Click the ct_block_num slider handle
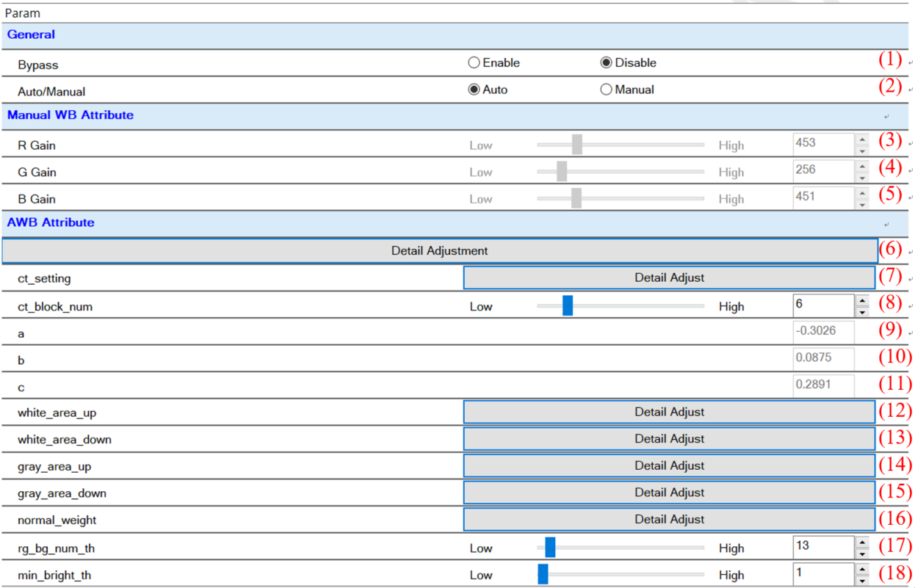Screen dimensions: 915x588 click(568, 306)
